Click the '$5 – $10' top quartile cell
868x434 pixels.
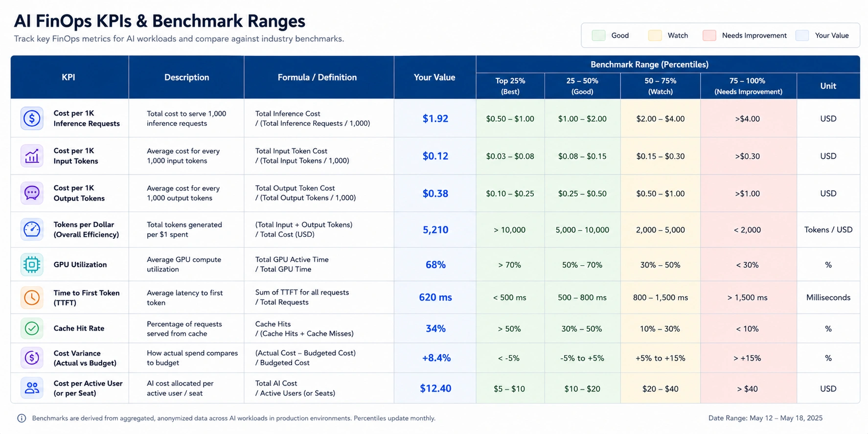point(510,388)
